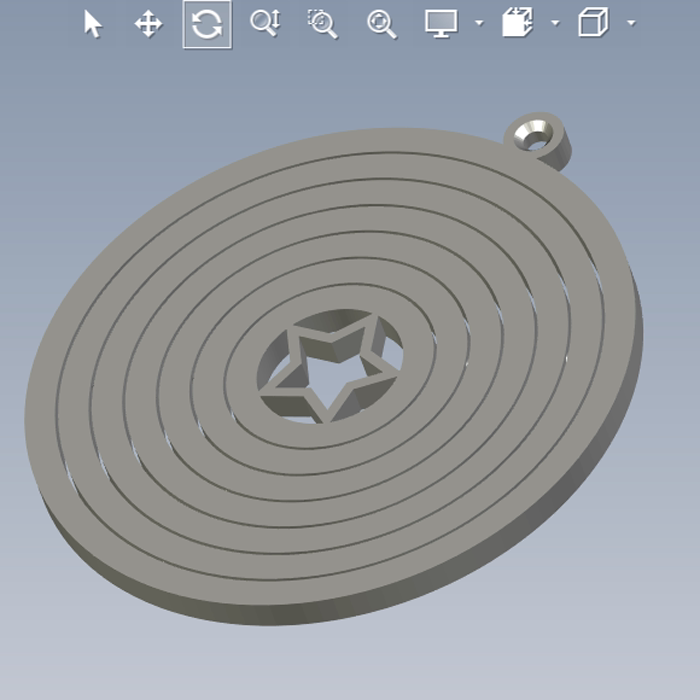Viewport: 700px width, 700px height.
Task: Open the display monitor settings icon
Action: pos(441,23)
